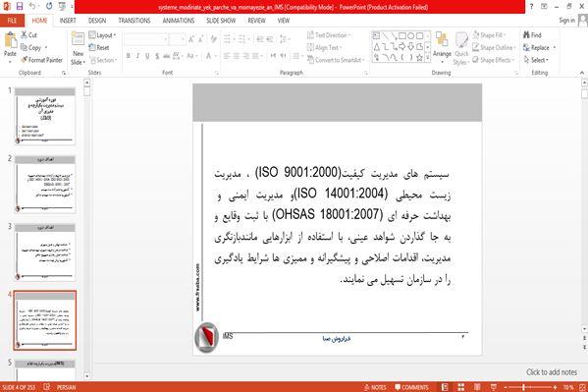Open the font size combo box
Image resolution: width=588 pixels, height=392 pixels.
[x=177, y=39]
